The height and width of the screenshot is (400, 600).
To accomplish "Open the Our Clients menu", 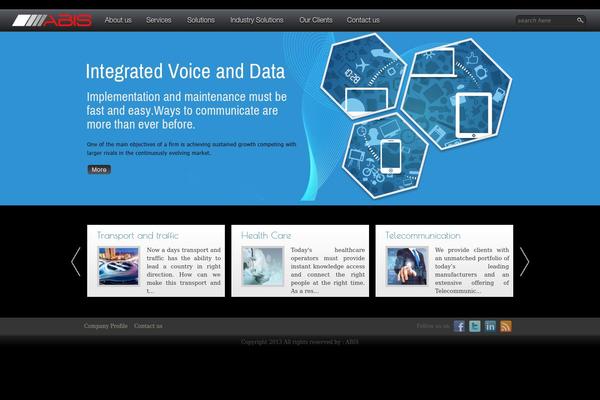I will point(316,20).
